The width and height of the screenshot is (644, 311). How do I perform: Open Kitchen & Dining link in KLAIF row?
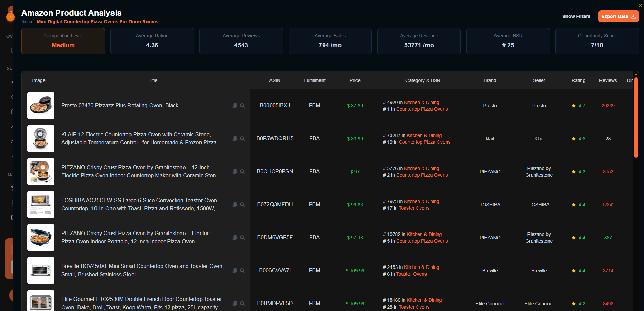(x=424, y=135)
